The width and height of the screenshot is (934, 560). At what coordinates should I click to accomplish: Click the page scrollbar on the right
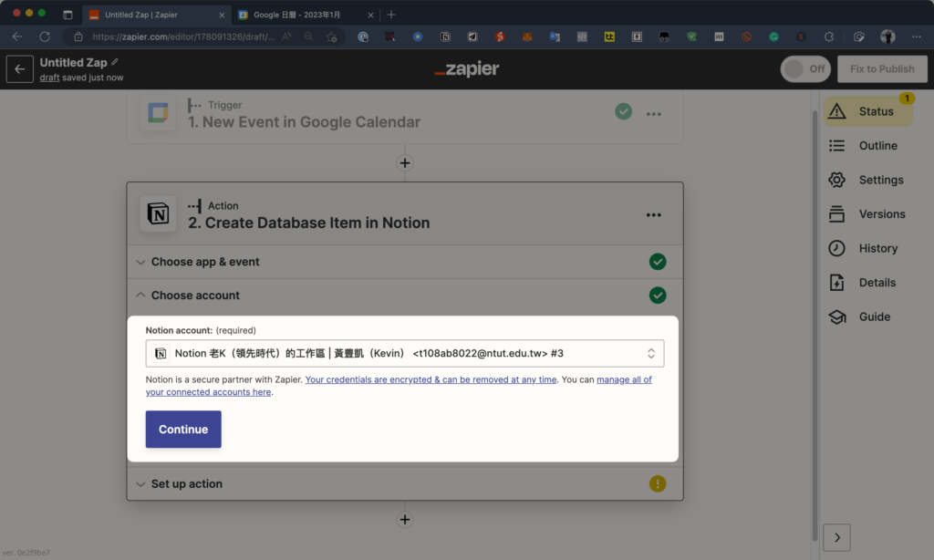pos(815,326)
